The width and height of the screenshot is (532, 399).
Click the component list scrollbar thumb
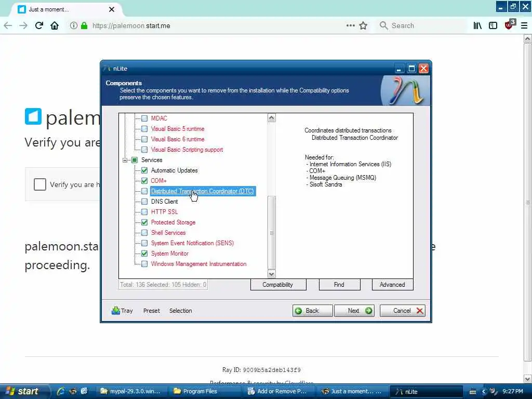(x=271, y=233)
